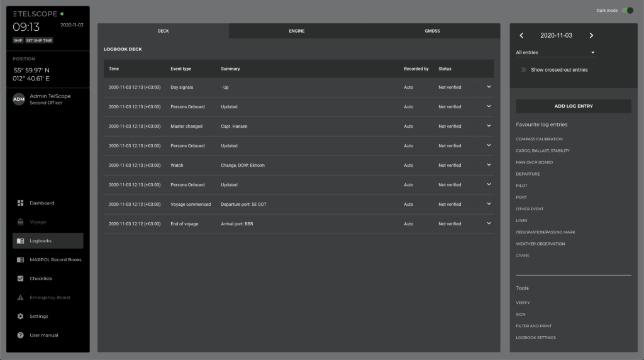Image resolution: width=644 pixels, height=360 pixels.
Task: Go to previous date with left arrow
Action: (521, 36)
